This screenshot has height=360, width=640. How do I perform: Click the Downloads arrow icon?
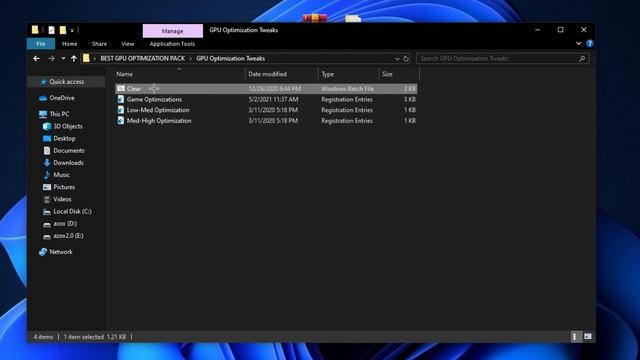click(x=47, y=163)
